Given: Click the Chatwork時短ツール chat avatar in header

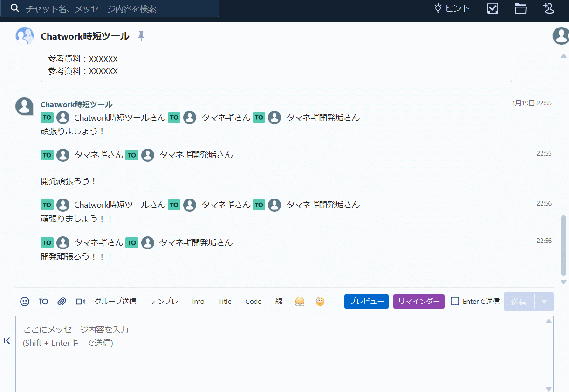Looking at the screenshot, I should [x=25, y=36].
